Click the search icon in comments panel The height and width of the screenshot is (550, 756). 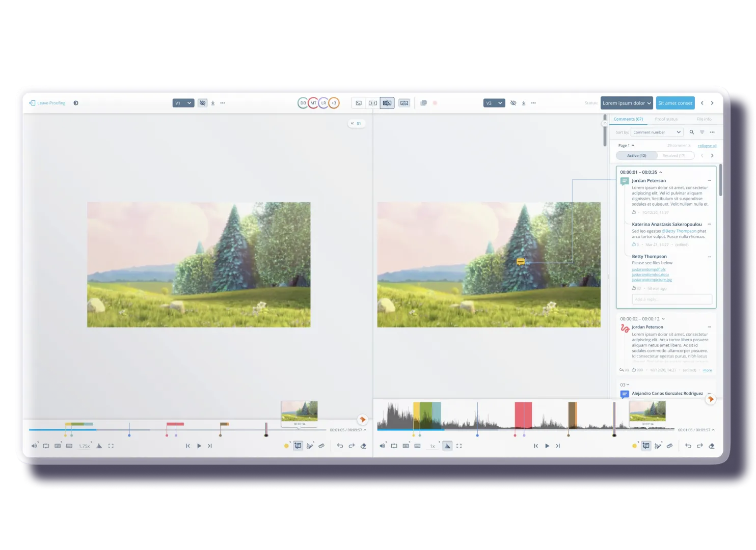(x=691, y=132)
